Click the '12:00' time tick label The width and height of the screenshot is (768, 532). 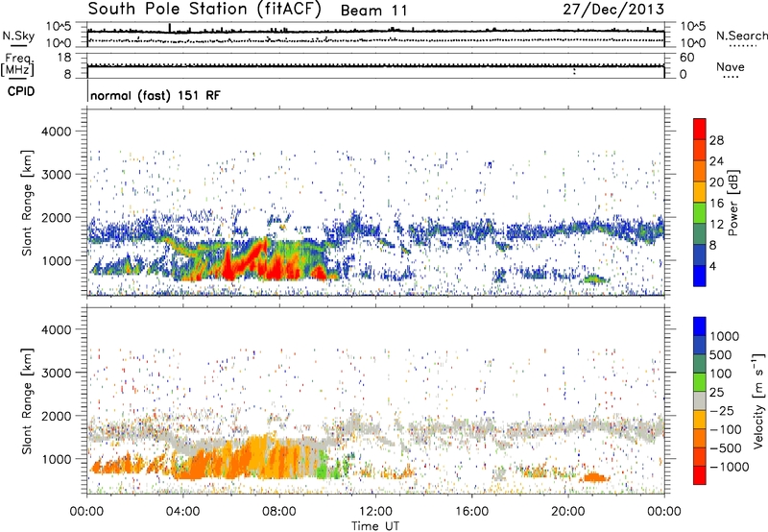pyautogui.click(x=375, y=512)
